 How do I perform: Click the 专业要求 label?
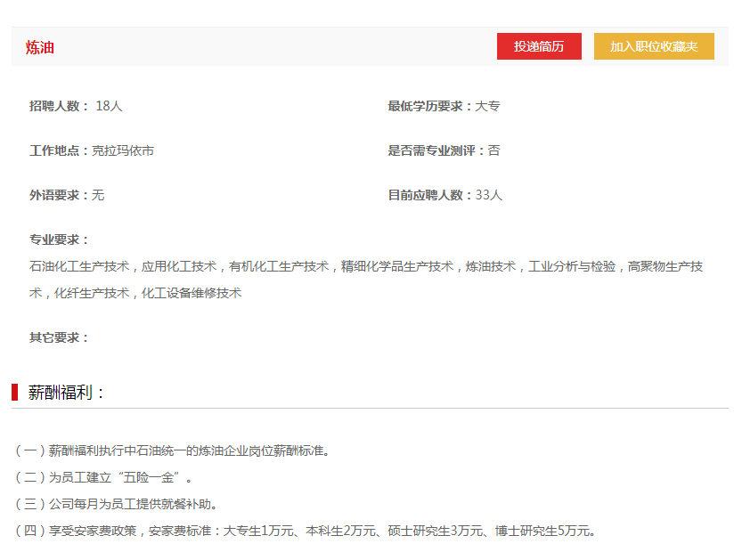59,239
